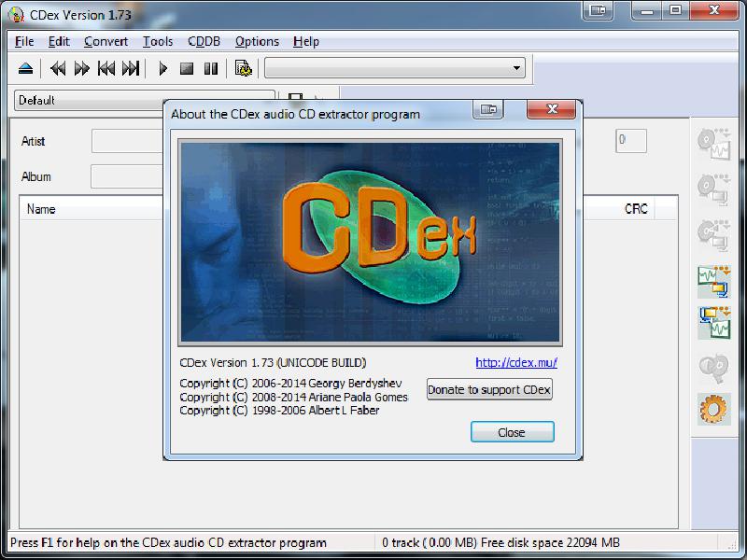Maximize the CDex main window

click(x=675, y=10)
